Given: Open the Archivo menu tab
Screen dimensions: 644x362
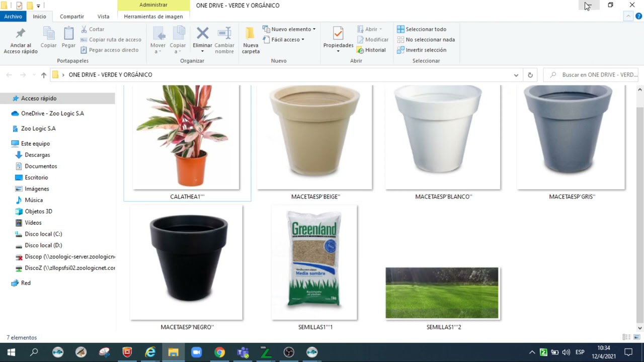Looking at the screenshot, I should (x=13, y=16).
